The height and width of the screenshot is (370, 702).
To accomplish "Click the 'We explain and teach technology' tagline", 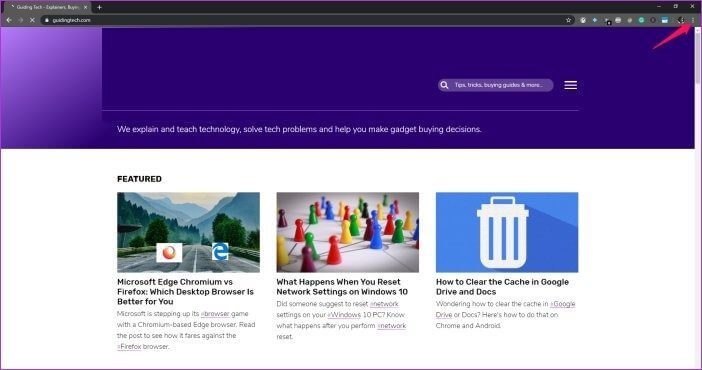I will click(x=299, y=129).
